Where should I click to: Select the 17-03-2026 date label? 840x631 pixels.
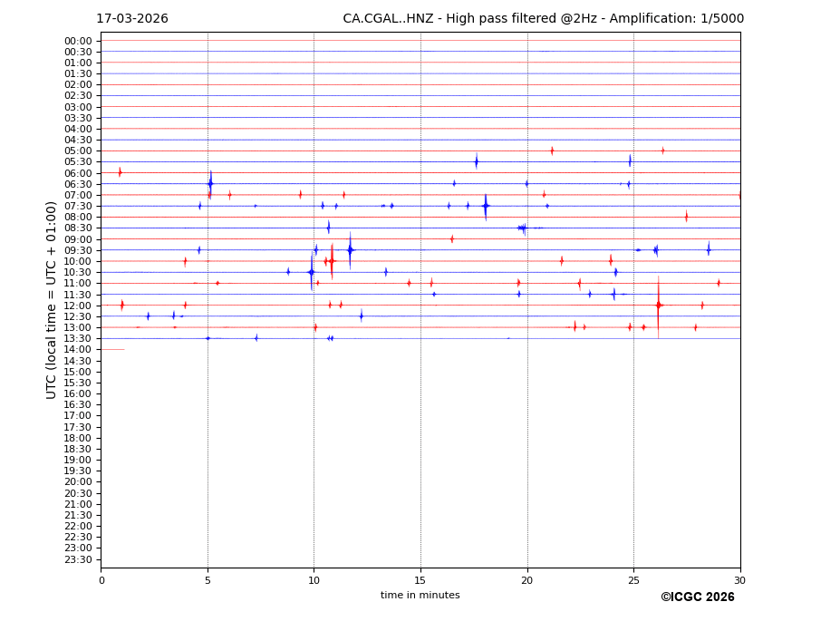pyautogui.click(x=132, y=19)
